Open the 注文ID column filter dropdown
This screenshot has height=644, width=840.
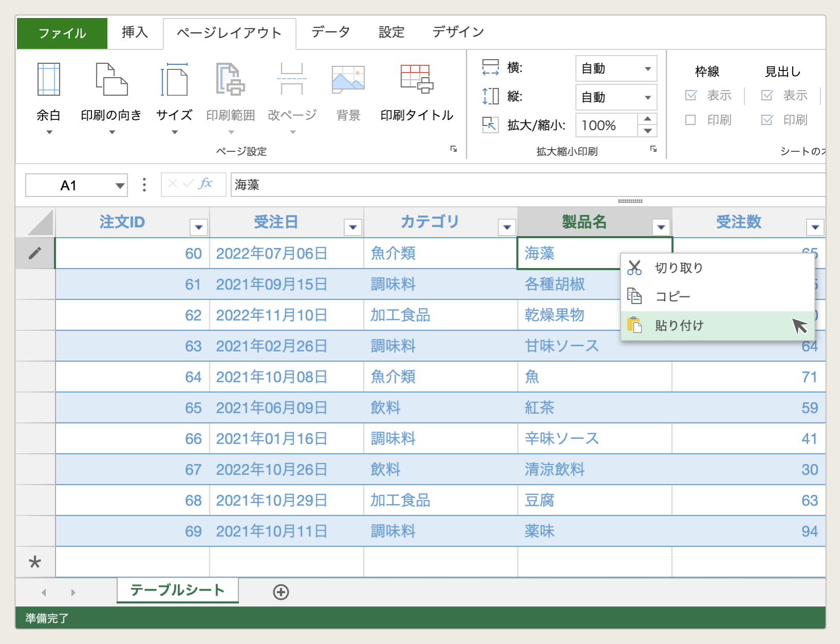(x=199, y=227)
